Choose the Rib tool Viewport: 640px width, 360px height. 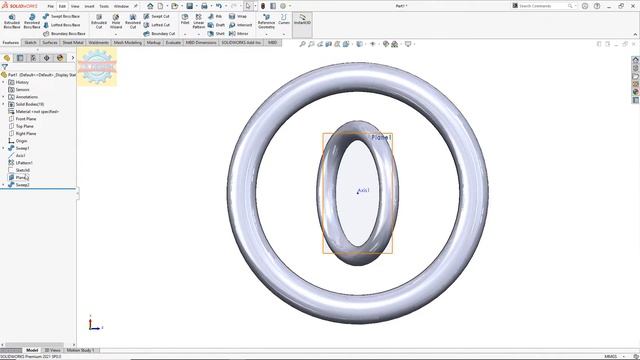[215, 16]
